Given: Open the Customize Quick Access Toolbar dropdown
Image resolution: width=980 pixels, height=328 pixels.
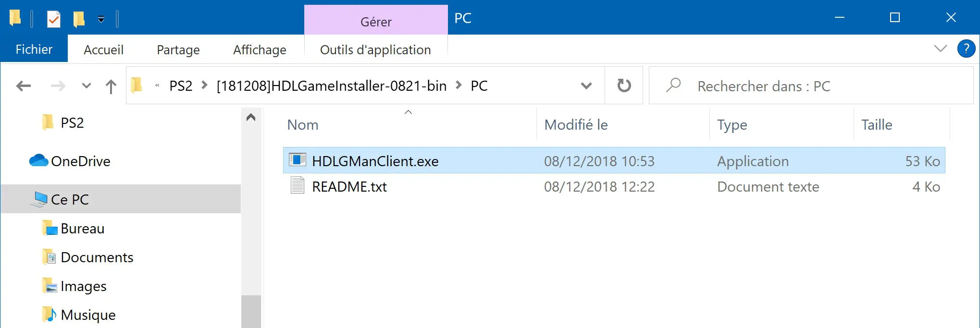Looking at the screenshot, I should pyautogui.click(x=101, y=19).
